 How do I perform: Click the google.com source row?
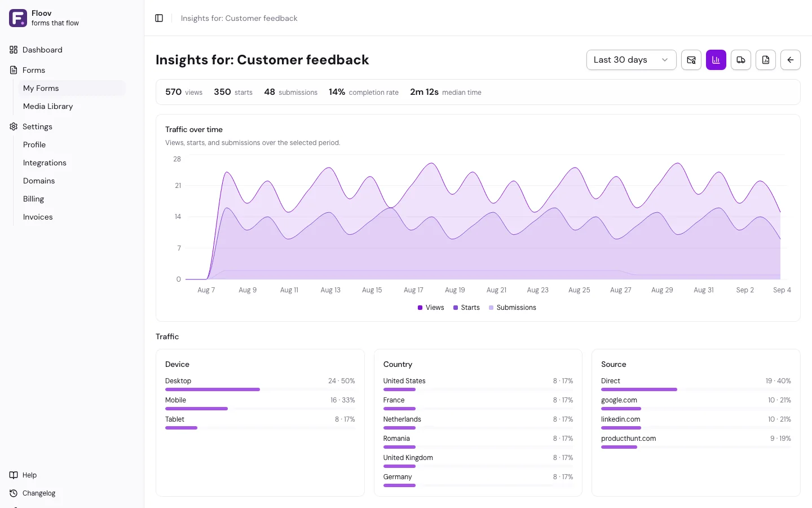point(696,404)
